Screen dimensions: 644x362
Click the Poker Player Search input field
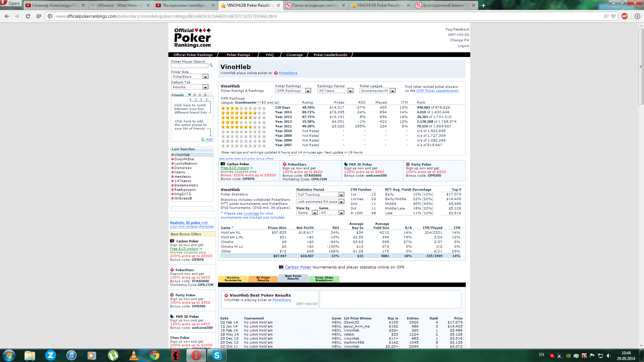click(x=190, y=66)
